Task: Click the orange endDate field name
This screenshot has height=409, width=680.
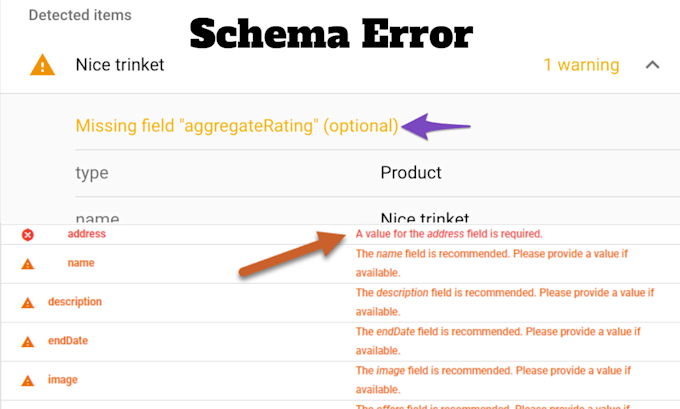Action: pyautogui.click(x=68, y=340)
